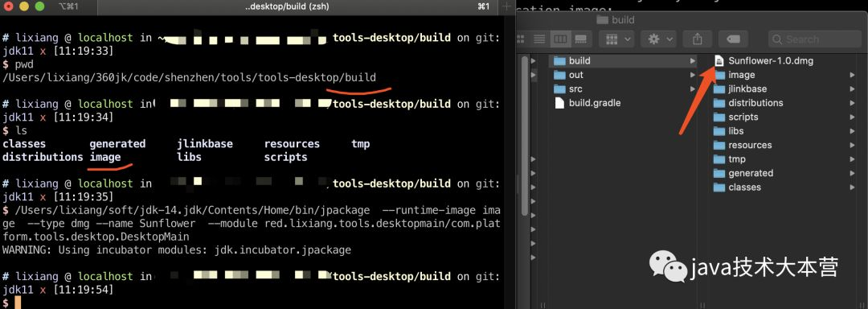
Task: Expand arrow of the libs folder row
Action: (853, 130)
